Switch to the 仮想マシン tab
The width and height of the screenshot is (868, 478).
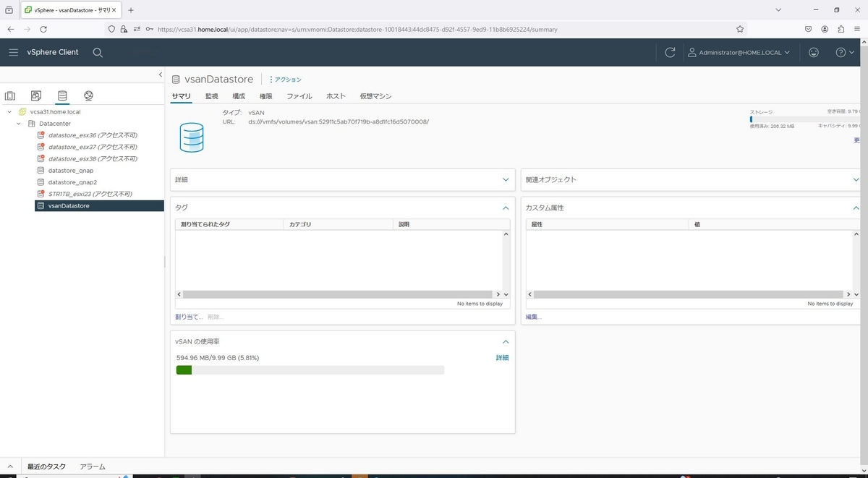375,96
